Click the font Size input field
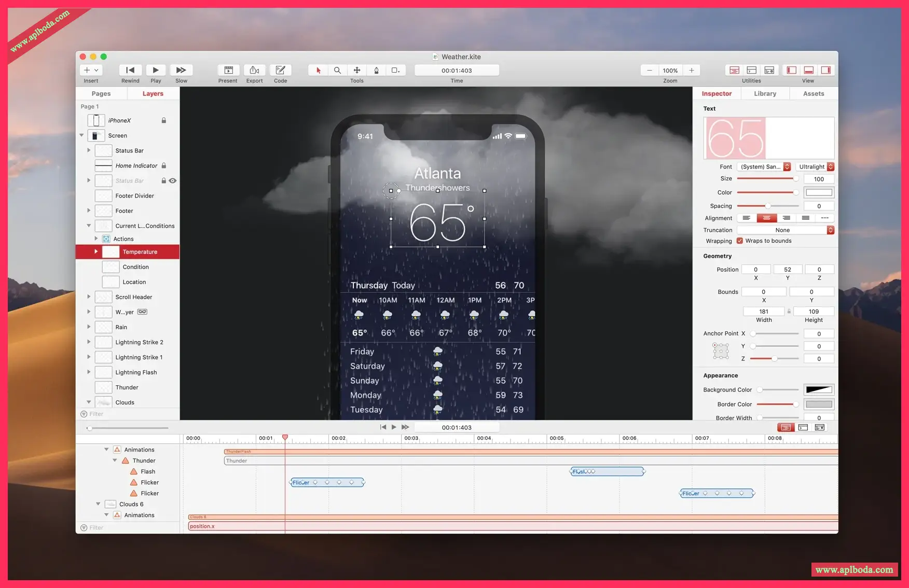The image size is (909, 588). click(819, 179)
